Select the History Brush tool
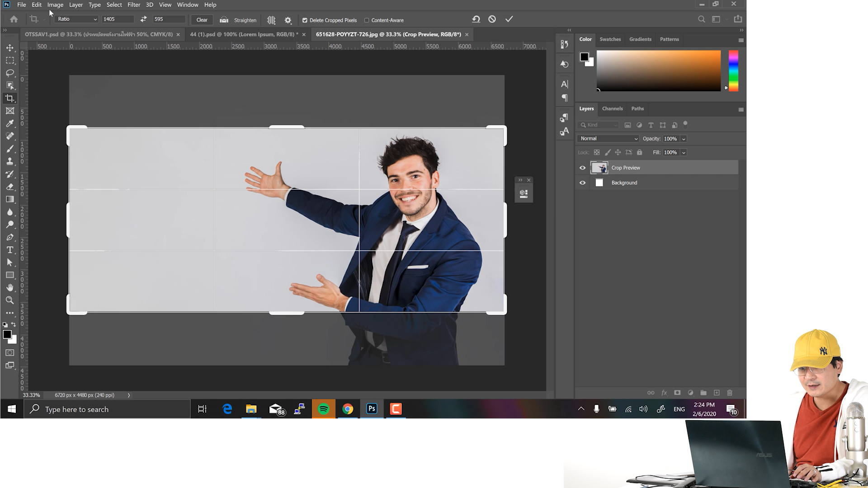Image resolution: width=868 pixels, height=488 pixels. 10,174
